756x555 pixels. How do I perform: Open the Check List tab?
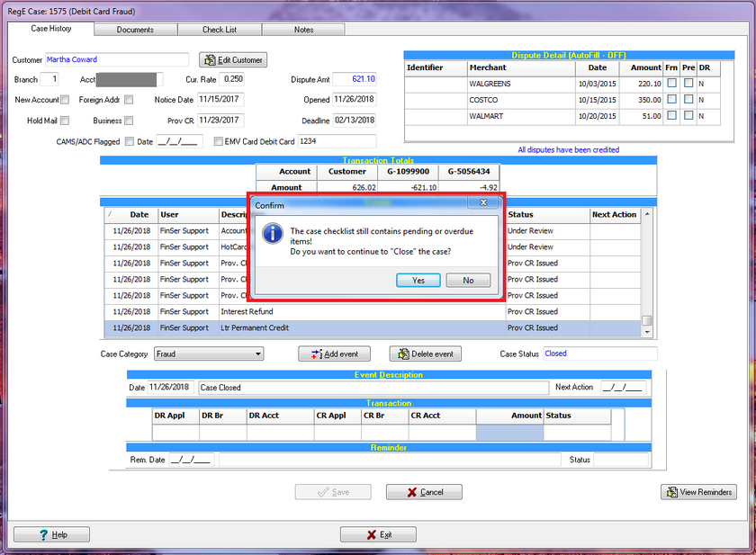220,30
